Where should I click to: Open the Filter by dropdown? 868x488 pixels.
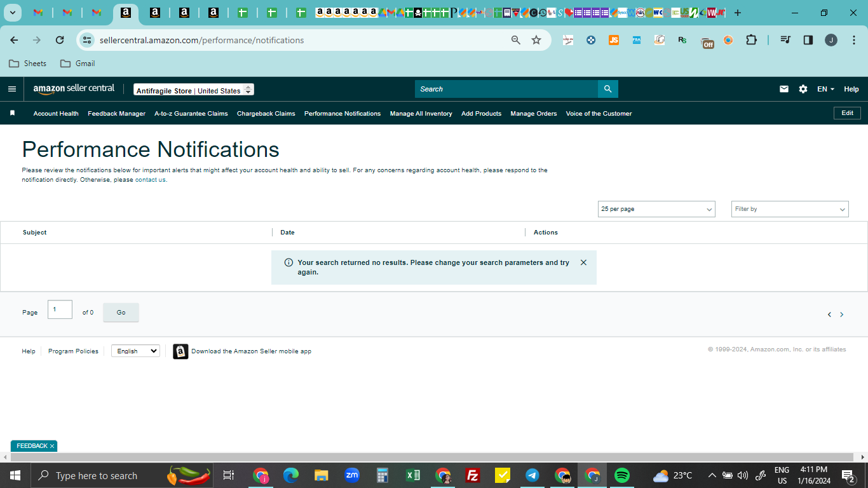pyautogui.click(x=790, y=209)
